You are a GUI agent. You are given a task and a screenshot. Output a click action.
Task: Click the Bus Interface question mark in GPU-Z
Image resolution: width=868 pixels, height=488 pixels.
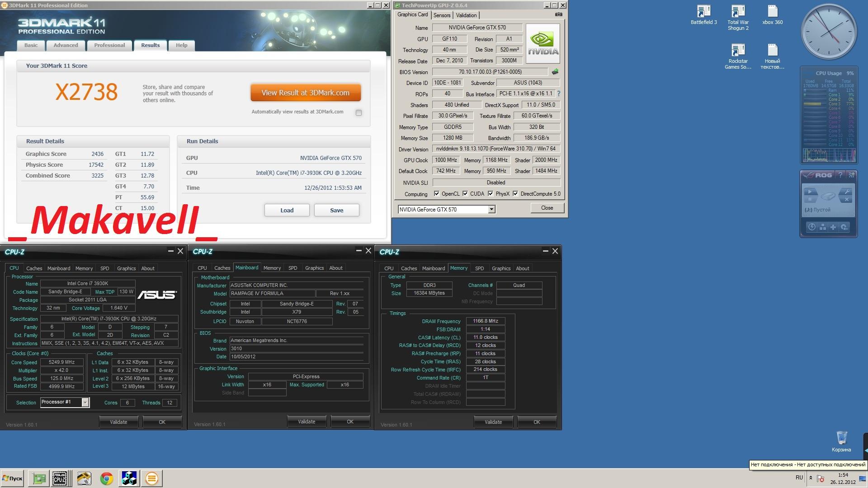click(x=559, y=94)
